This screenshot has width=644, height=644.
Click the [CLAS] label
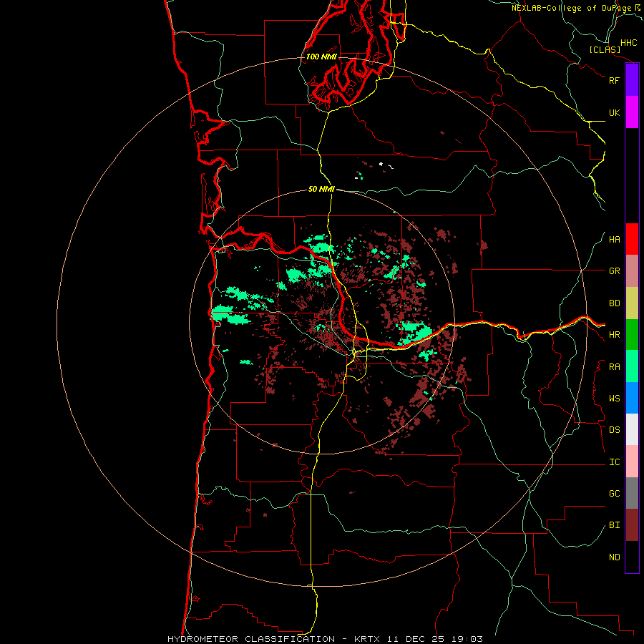click(x=605, y=49)
